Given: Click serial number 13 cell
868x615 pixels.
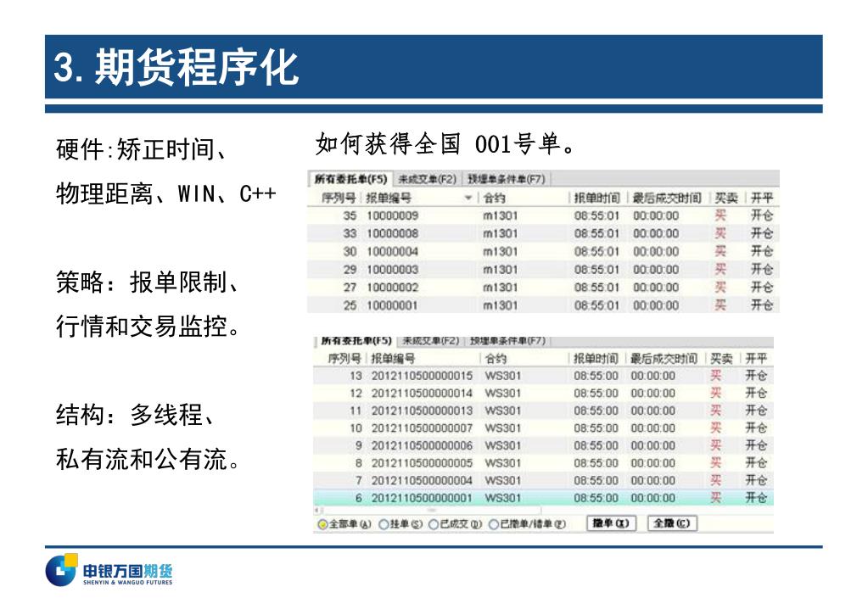Looking at the screenshot, I should [x=356, y=375].
